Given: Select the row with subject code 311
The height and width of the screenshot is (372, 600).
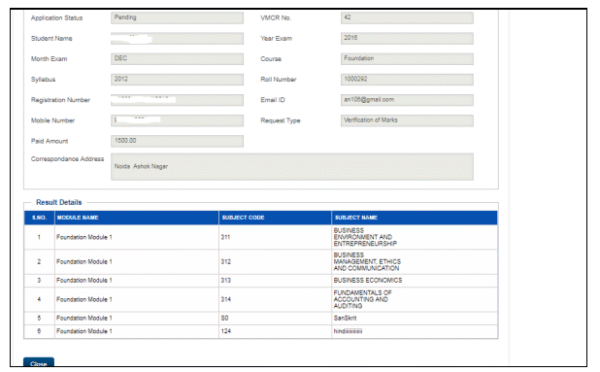Looking at the screenshot, I should [261, 237].
